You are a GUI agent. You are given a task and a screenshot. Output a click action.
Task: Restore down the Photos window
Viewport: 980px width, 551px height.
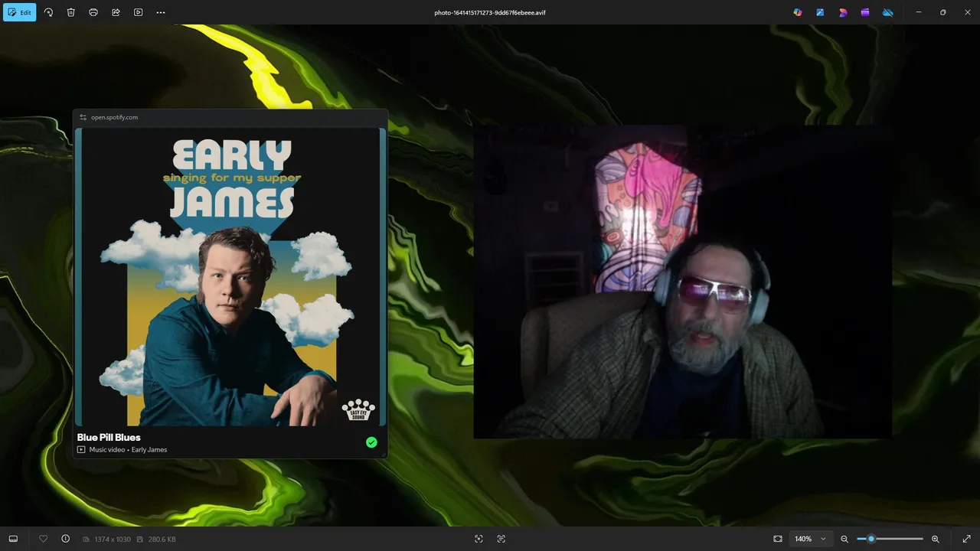(x=942, y=12)
